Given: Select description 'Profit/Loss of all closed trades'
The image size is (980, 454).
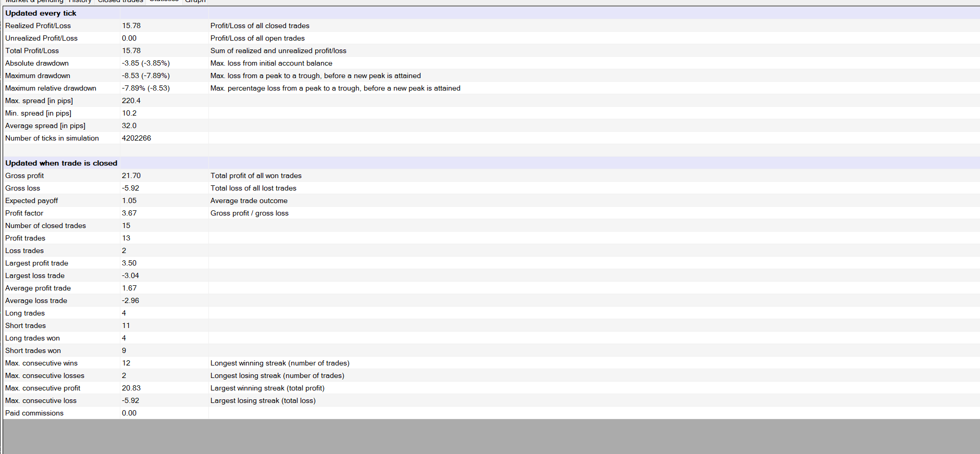Looking at the screenshot, I should [260, 26].
